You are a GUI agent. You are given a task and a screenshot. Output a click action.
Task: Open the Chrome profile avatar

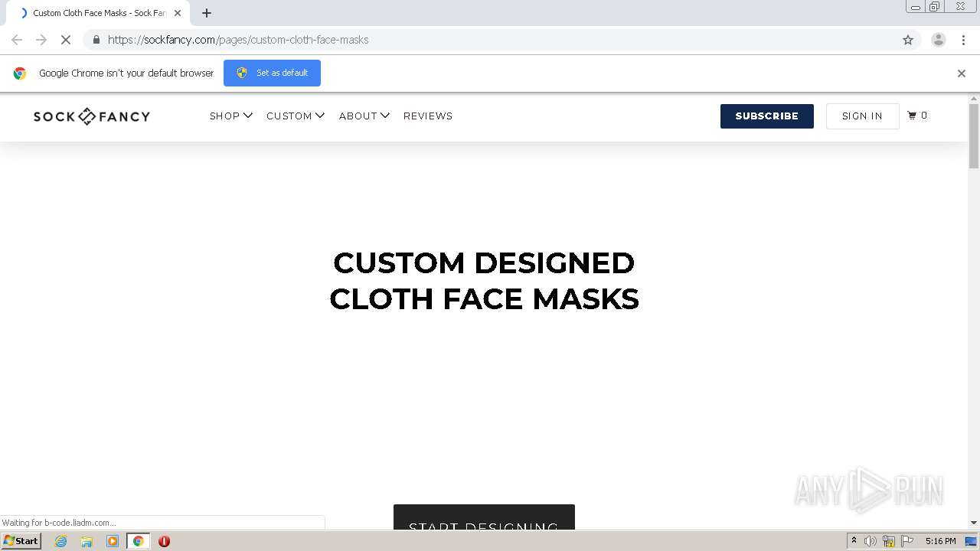point(938,40)
